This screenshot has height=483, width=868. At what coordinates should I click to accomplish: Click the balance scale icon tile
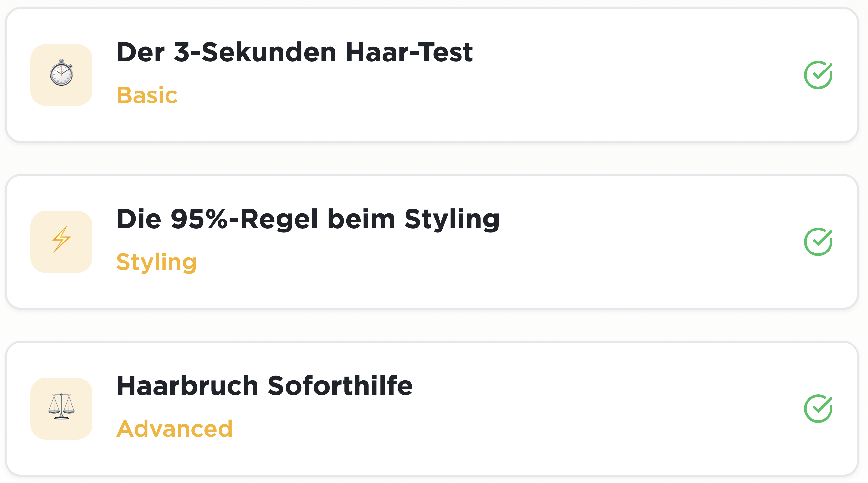[61, 408]
